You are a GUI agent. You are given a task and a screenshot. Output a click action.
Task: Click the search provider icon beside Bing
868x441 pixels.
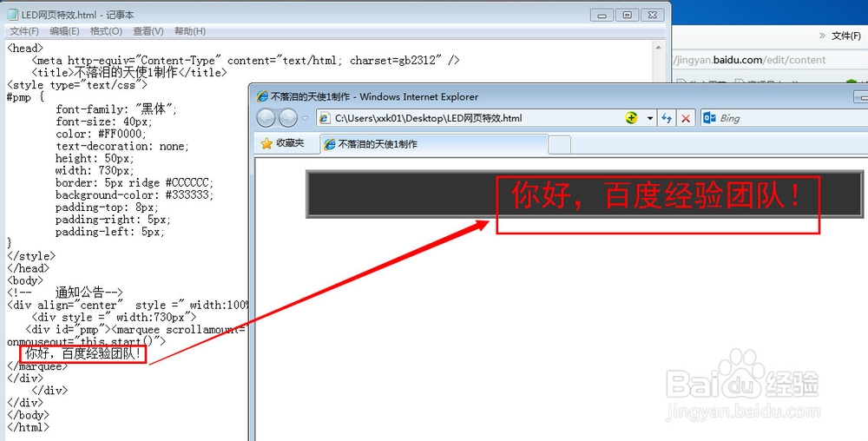[709, 118]
